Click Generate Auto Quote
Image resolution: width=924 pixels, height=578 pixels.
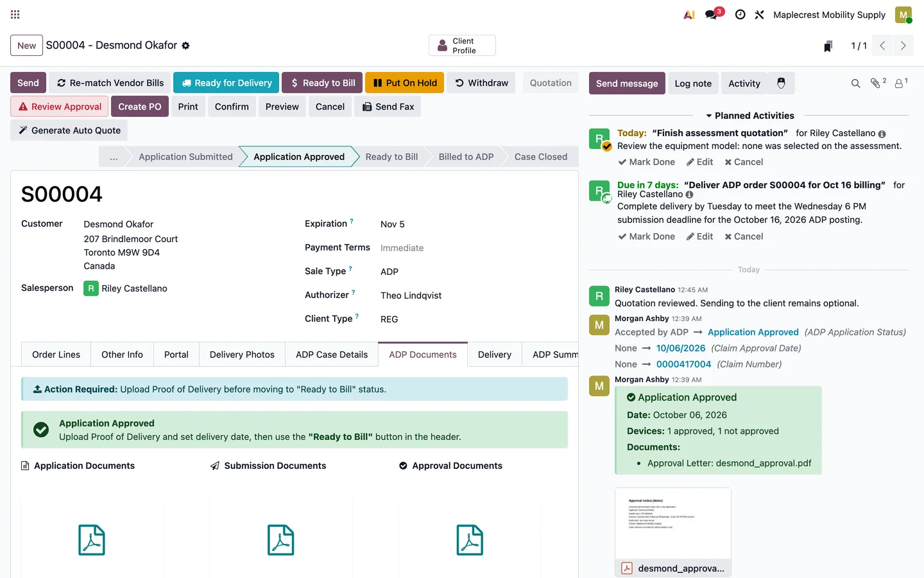coord(69,130)
